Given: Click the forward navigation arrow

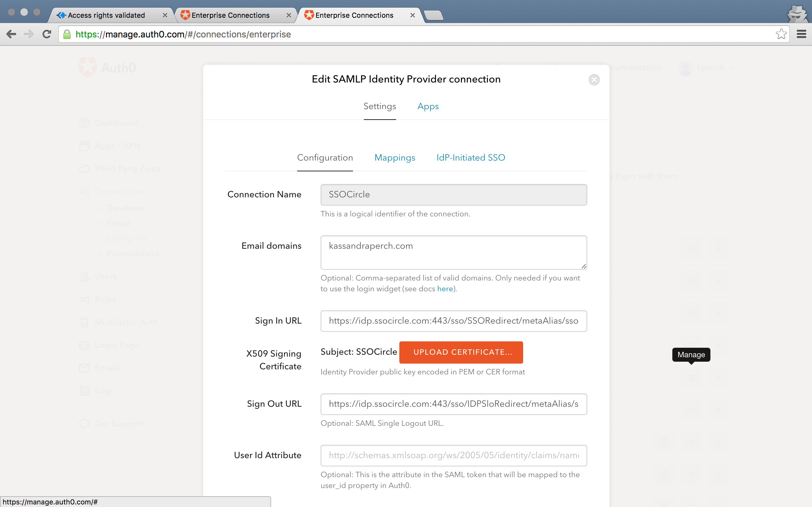Looking at the screenshot, I should coord(29,34).
